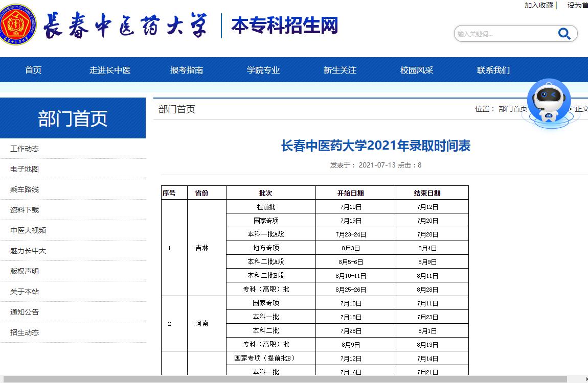588x383 pixels.
Task: Click the 本专科招生网 site title
Action: [x=285, y=26]
